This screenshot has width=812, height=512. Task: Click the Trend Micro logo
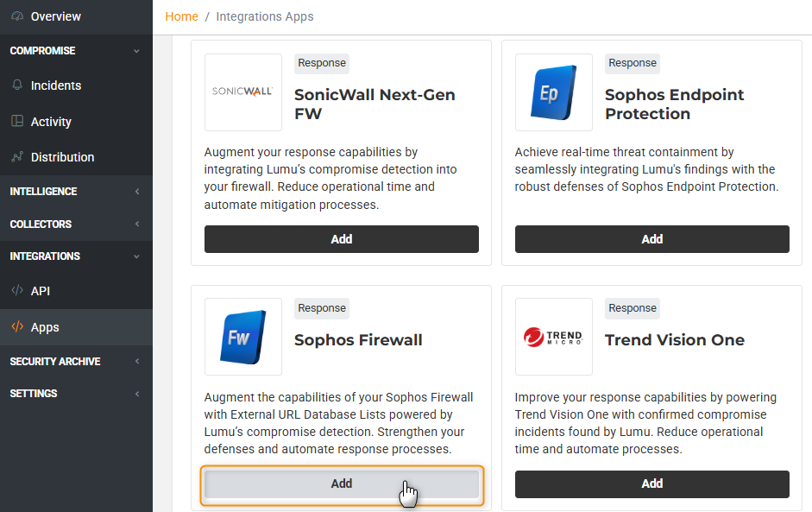coord(554,337)
